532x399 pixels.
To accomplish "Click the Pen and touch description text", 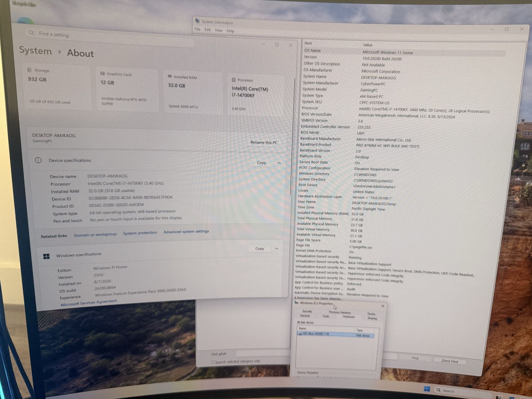I will (136, 219).
